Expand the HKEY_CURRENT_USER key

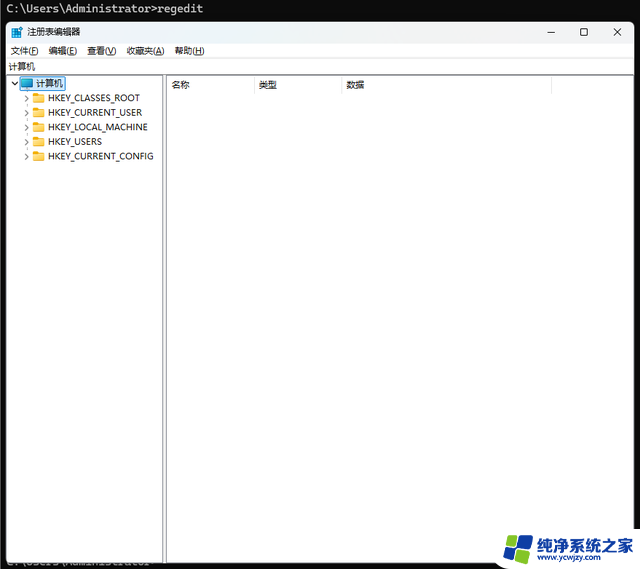pos(27,113)
